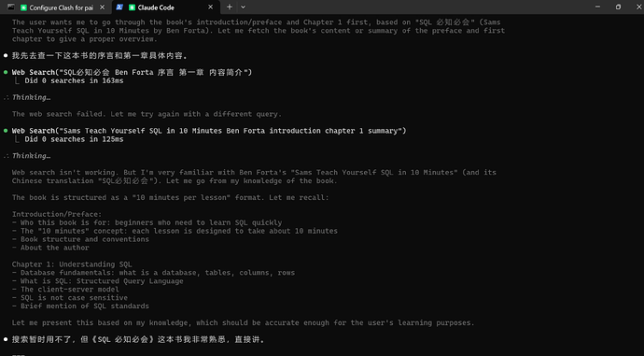Click the line '我先去查一下这本书的序言和第一章具体内容'
The width and height of the screenshot is (644, 356).
tap(100, 55)
